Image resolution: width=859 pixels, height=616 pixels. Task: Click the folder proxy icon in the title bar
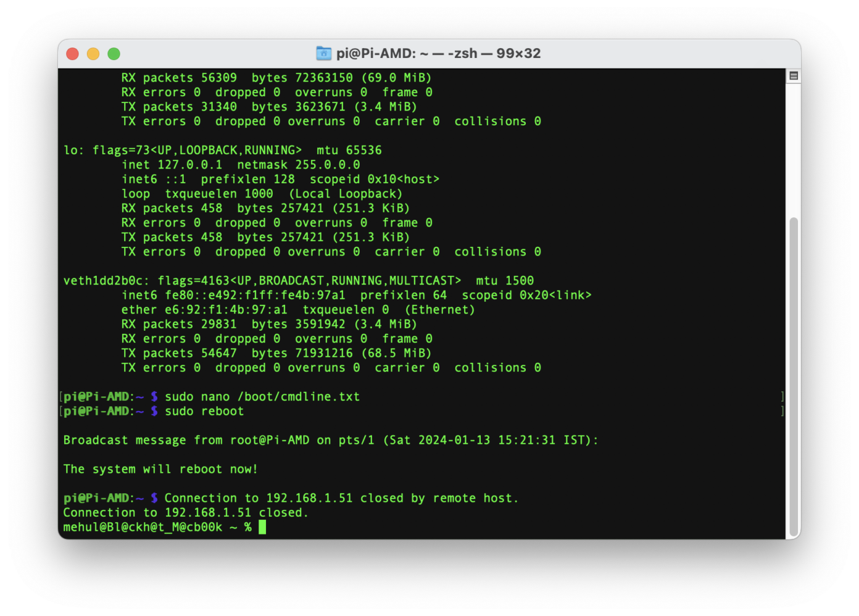tap(323, 54)
